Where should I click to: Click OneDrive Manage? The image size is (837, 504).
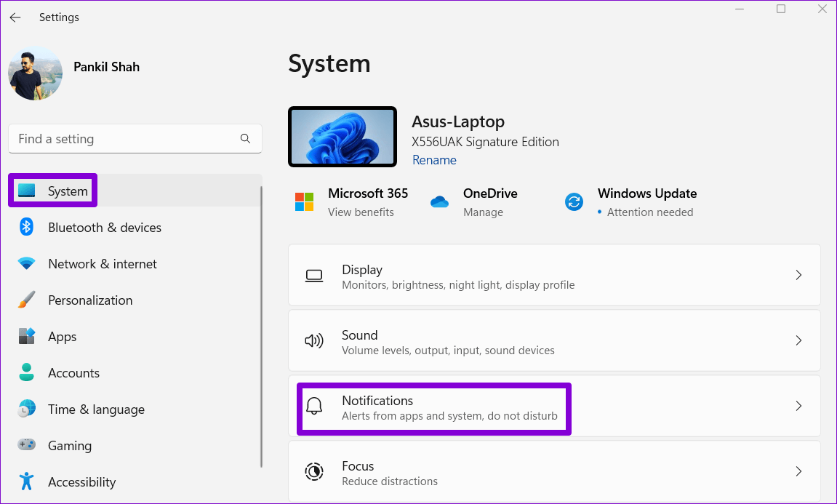[x=483, y=212]
